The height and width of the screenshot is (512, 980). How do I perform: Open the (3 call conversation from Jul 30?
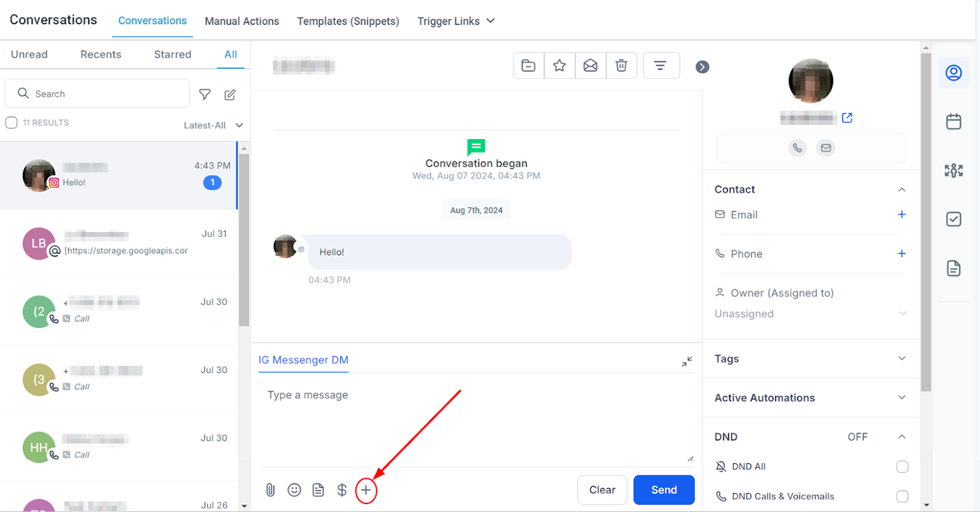[x=119, y=380]
